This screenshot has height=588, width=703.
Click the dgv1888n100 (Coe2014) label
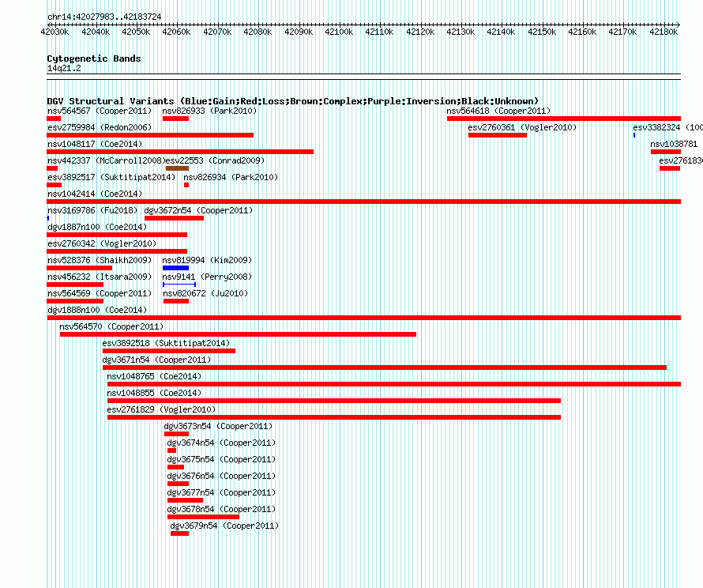(x=97, y=310)
